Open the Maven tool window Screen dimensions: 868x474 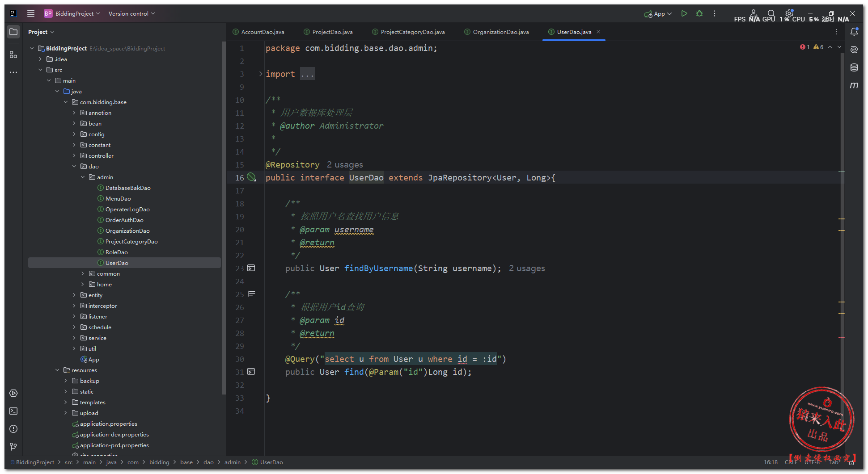[854, 85]
